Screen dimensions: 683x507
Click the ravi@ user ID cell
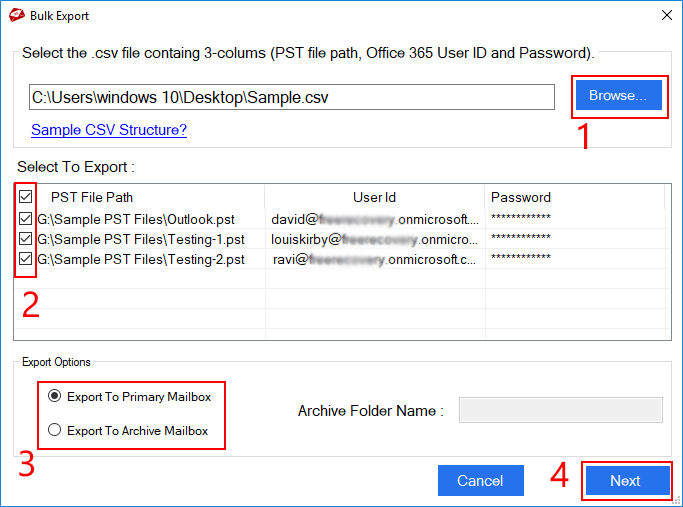(x=375, y=259)
